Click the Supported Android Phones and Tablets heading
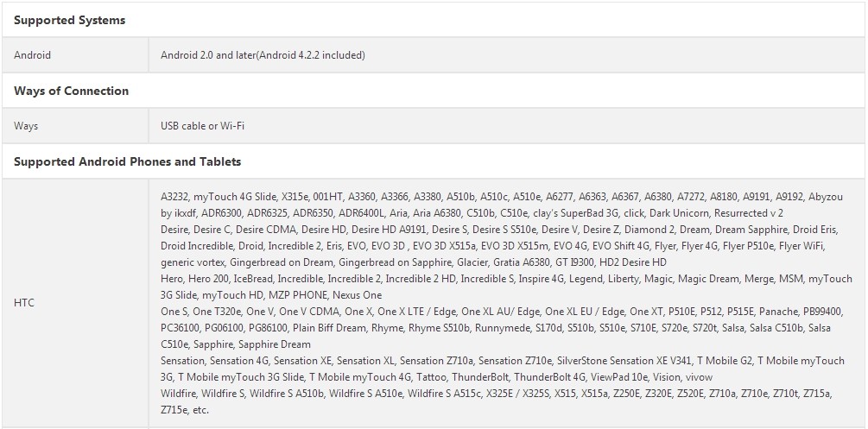Viewport: 868px width, 429px height. tap(127, 161)
